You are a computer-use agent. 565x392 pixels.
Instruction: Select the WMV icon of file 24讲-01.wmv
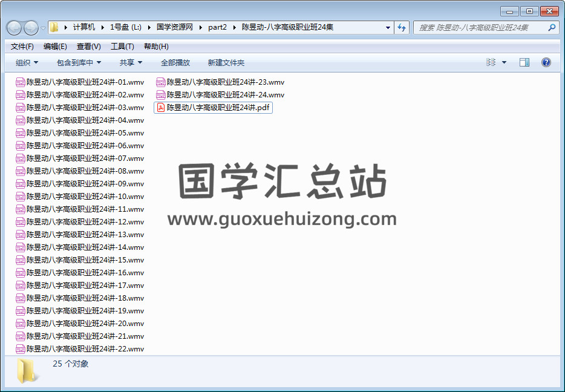pos(21,82)
